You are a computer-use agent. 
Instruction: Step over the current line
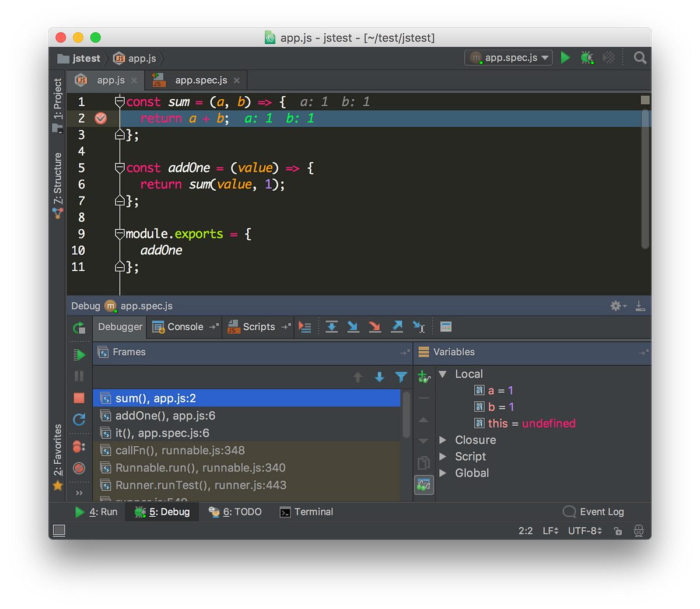pyautogui.click(x=331, y=327)
